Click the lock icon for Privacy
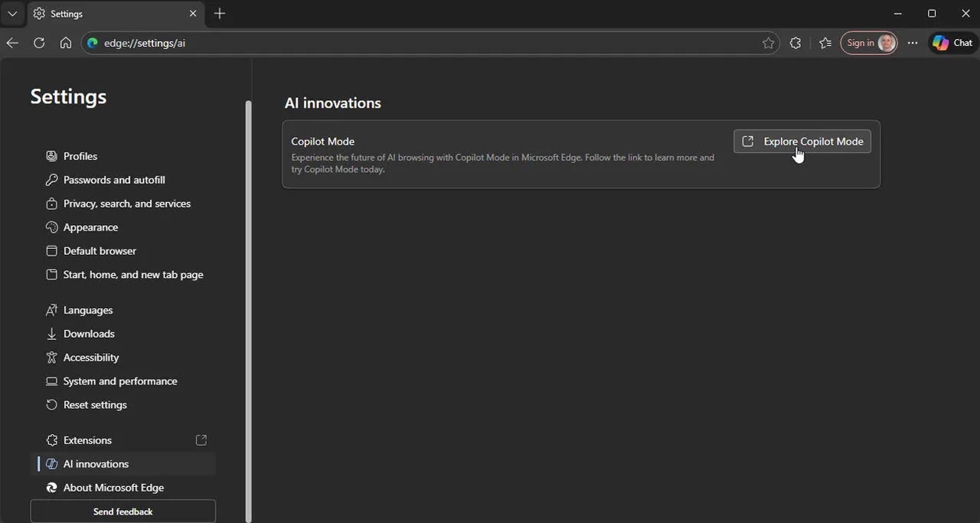This screenshot has width=980, height=523. pos(51,204)
